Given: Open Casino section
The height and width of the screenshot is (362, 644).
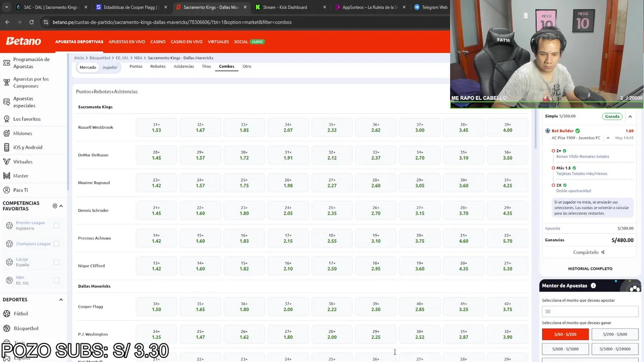Looking at the screenshot, I should [x=158, y=42].
